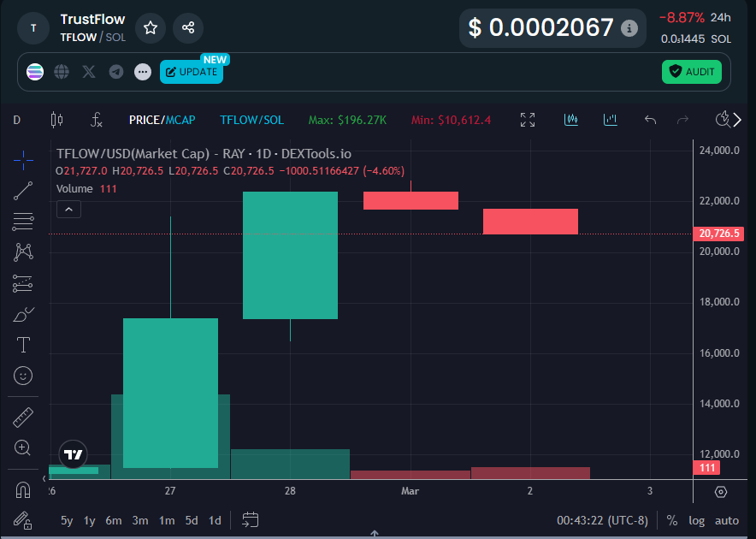Set the chart range to 1y
Screen dimensions: 756x539
89,521
